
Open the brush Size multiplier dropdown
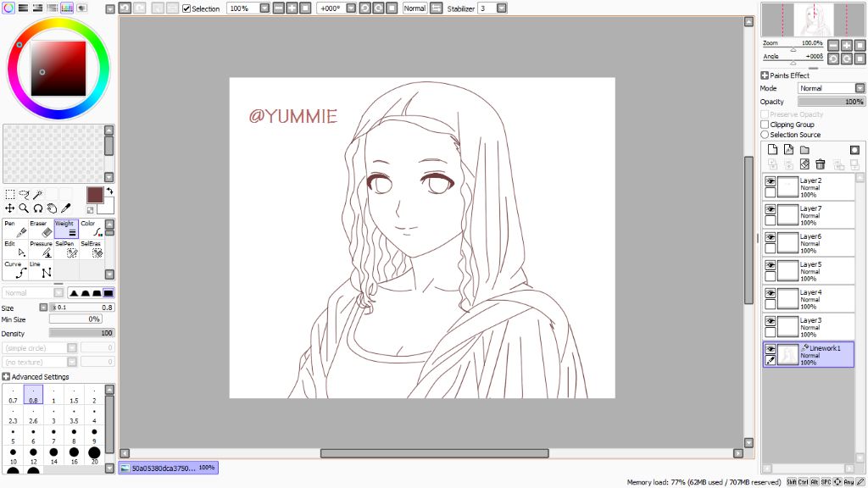point(43,307)
